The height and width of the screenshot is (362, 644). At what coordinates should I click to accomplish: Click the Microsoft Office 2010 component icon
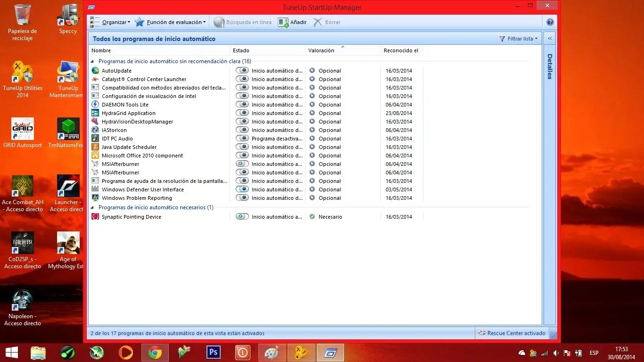pos(95,156)
